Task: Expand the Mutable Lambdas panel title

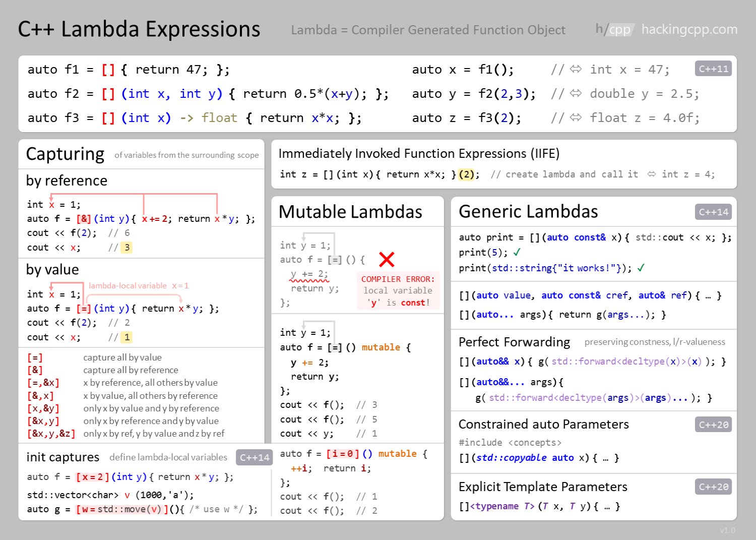Action: (x=350, y=212)
